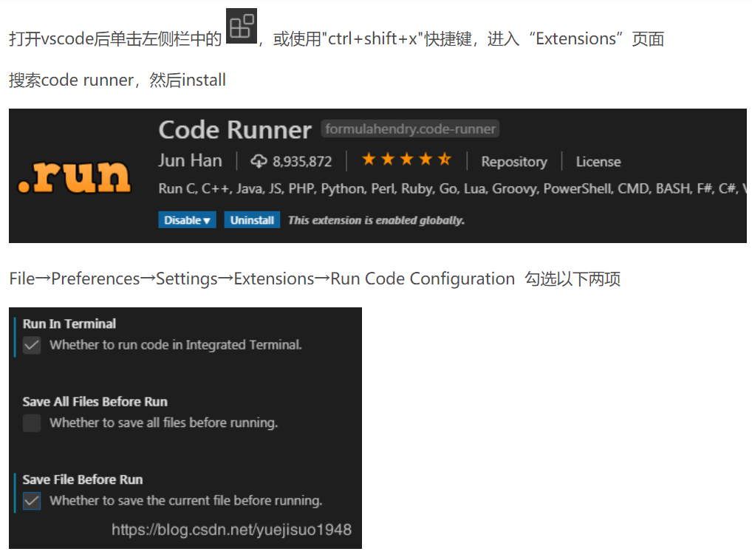The height and width of the screenshot is (560, 752).
Task: Click 'Whether to run code in Integrated Terminal'
Action: pyautogui.click(x=176, y=345)
